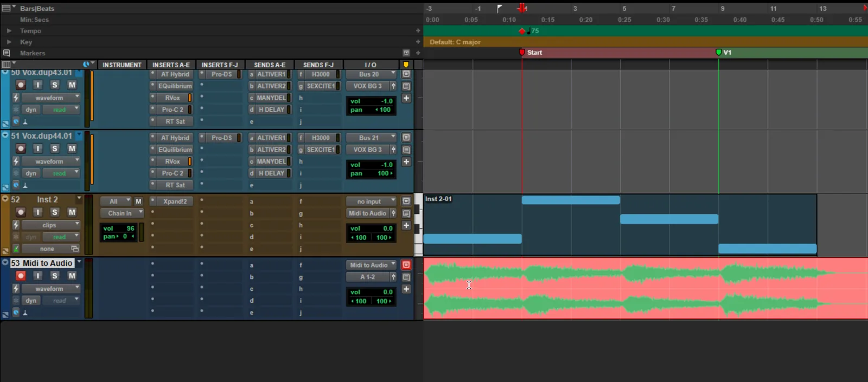Screen dimensions: 868x382
Task: Open EQuilibrium insert on track 51
Action: (x=175, y=150)
